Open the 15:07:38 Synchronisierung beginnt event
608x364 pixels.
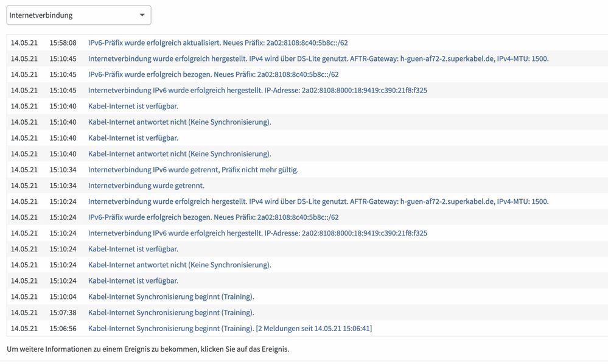point(171,312)
